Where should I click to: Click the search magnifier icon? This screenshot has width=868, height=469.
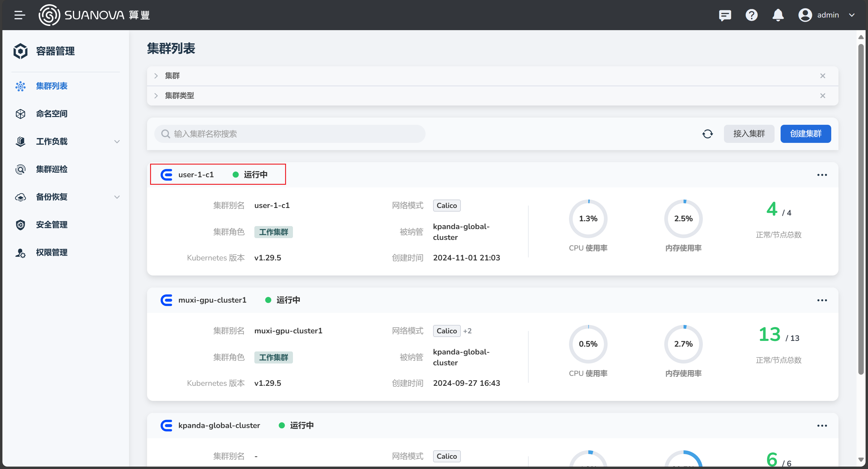point(165,134)
